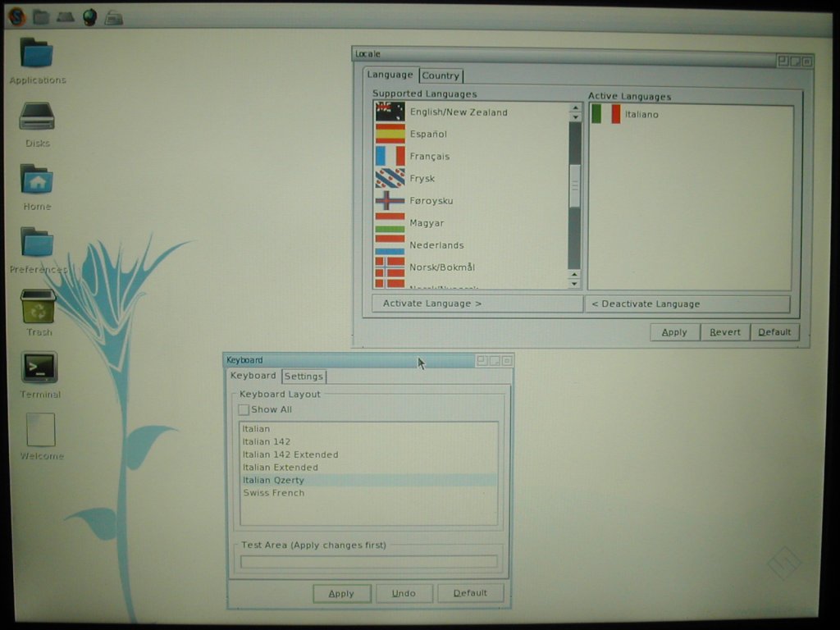840x630 pixels.
Task: Click the Activate Language button
Action: 477,304
